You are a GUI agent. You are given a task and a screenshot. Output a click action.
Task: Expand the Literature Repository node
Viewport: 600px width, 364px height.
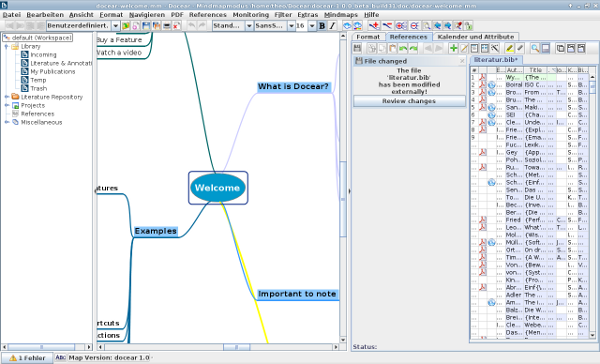pyautogui.click(x=7, y=97)
